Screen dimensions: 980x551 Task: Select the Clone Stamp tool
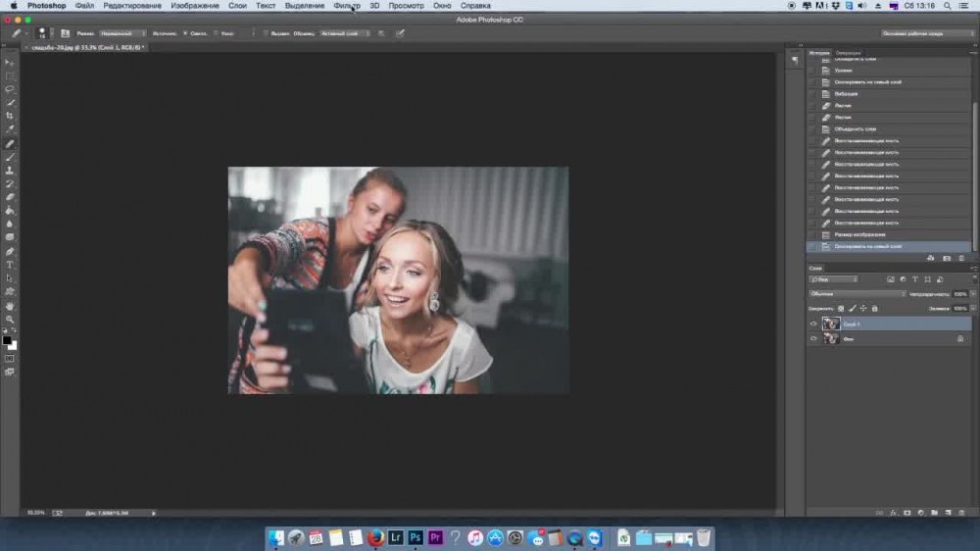(x=11, y=170)
